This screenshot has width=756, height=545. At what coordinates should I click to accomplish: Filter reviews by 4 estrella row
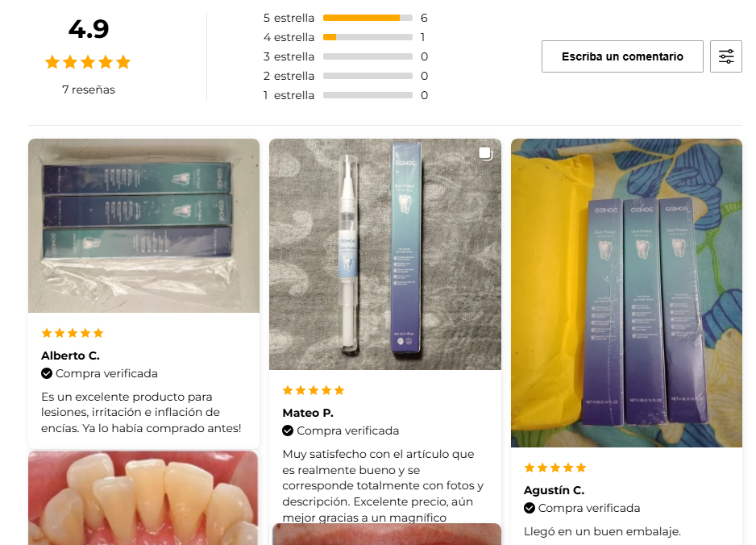point(344,37)
